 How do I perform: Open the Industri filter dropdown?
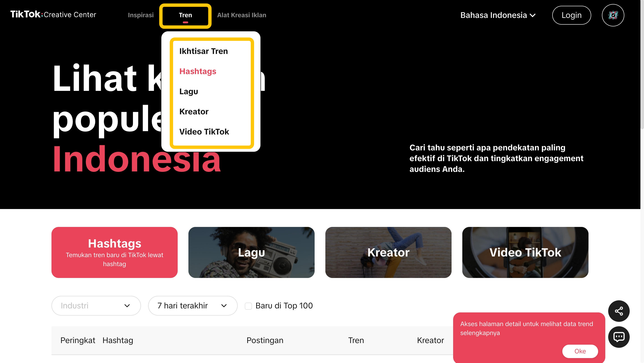(96, 305)
